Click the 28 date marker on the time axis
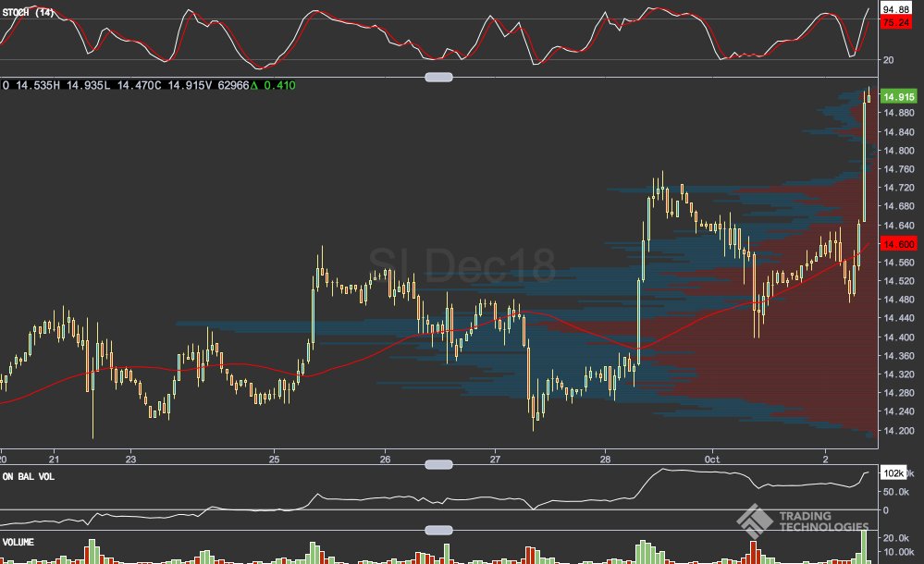The height and width of the screenshot is (564, 924). tap(606, 460)
